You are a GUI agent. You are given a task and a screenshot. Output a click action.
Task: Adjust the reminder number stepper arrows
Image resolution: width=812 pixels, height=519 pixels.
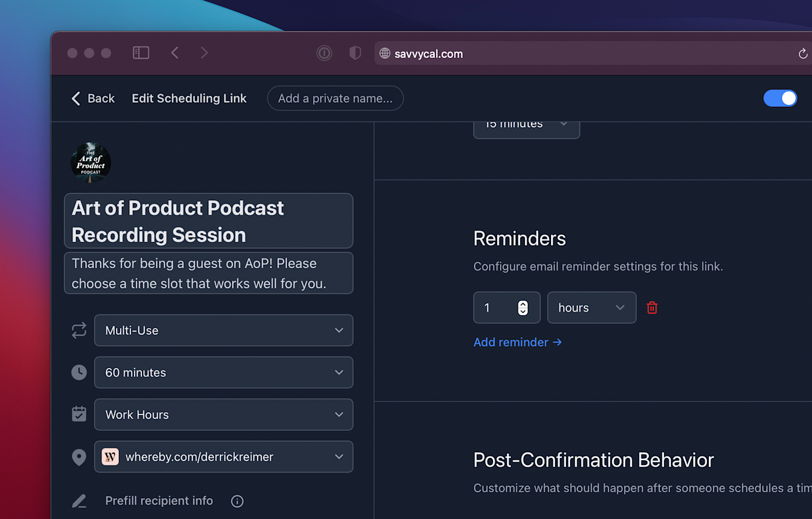pyautogui.click(x=523, y=308)
